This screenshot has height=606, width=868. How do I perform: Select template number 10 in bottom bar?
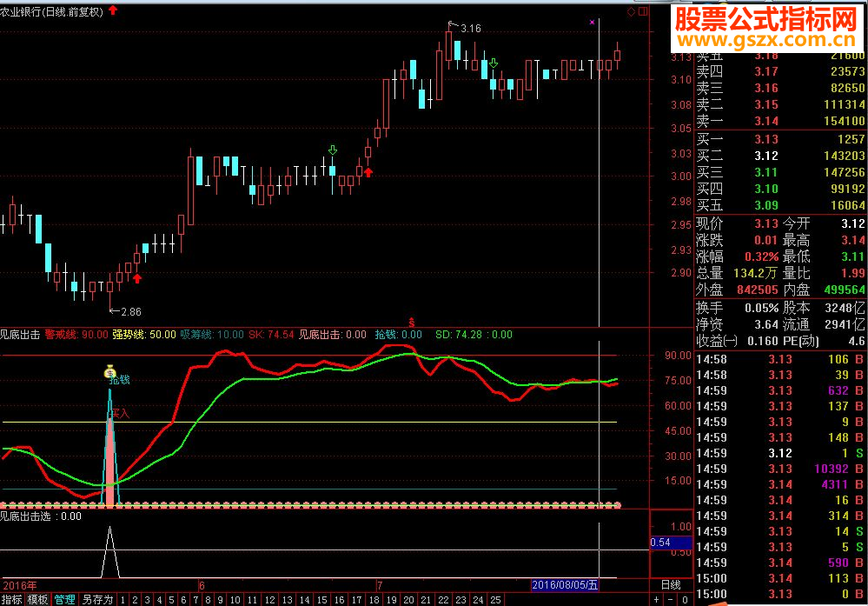[x=235, y=600]
